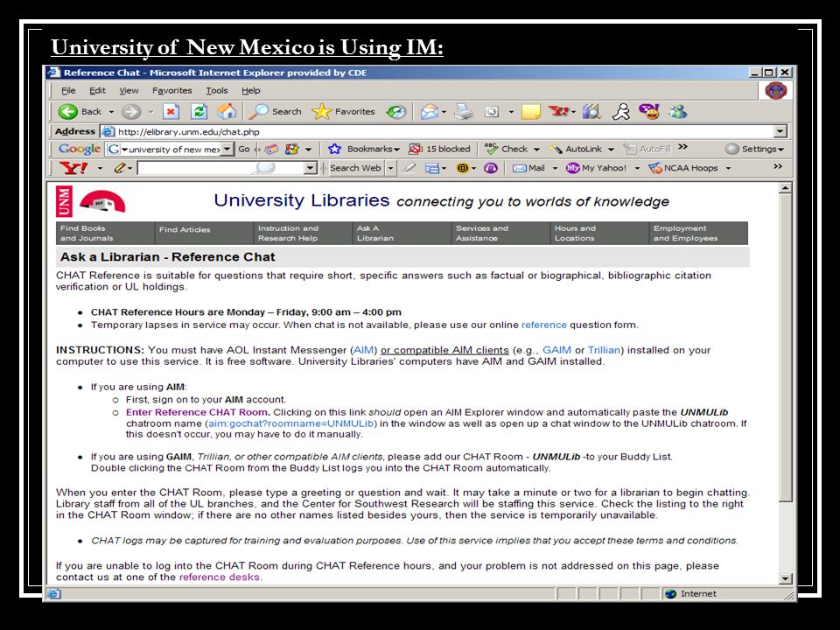
Task: Open the reference desks link
Action: click(220, 577)
